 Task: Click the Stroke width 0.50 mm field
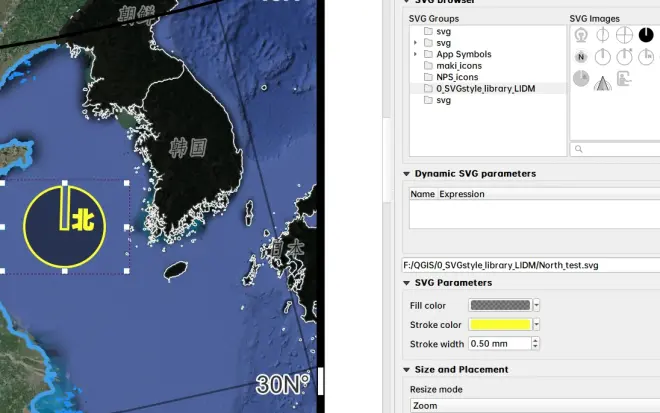(x=500, y=344)
